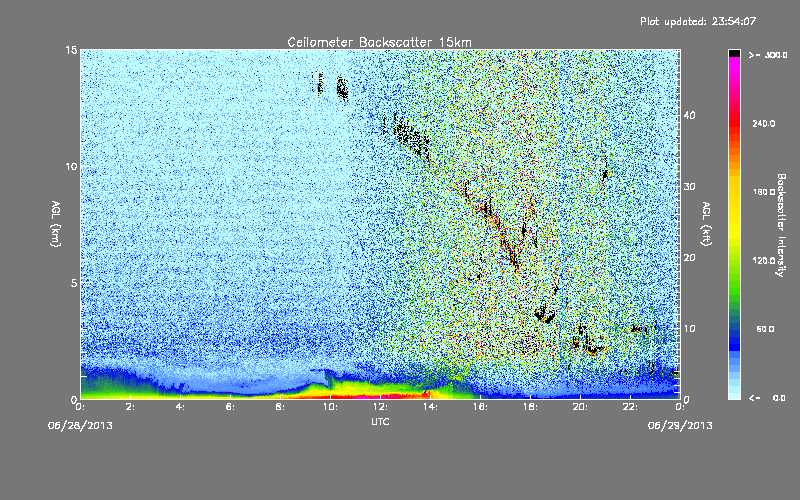Click the dark blue section of colorbar

point(734,339)
